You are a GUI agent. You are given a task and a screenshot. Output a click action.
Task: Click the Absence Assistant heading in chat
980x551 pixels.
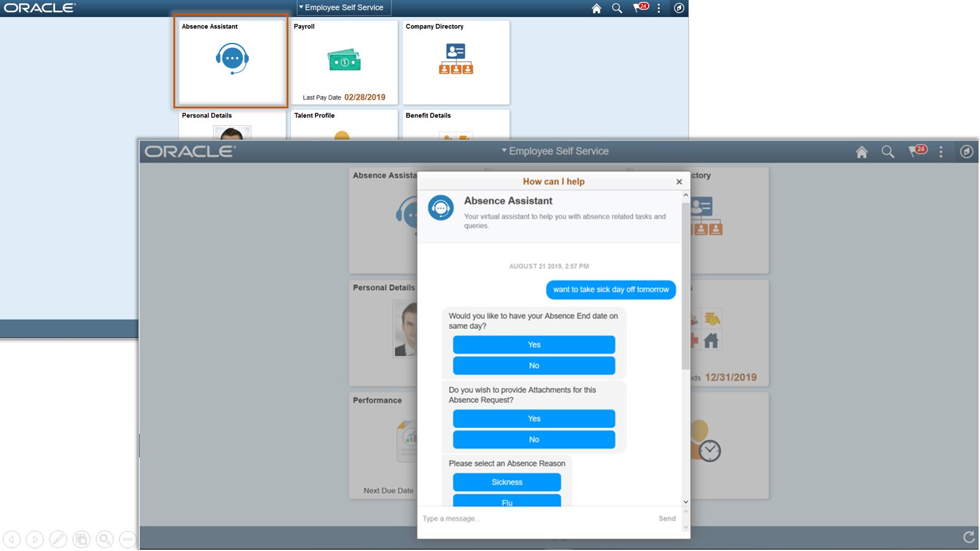[x=508, y=201]
